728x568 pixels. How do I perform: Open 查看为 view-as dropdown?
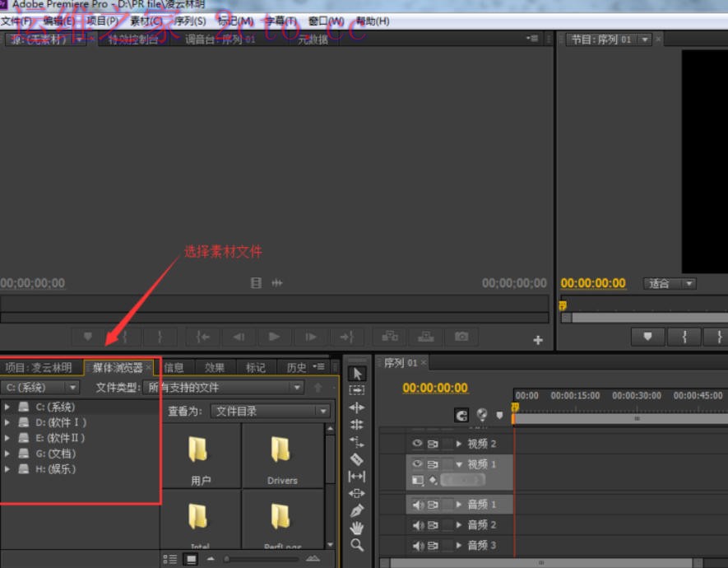coord(270,411)
